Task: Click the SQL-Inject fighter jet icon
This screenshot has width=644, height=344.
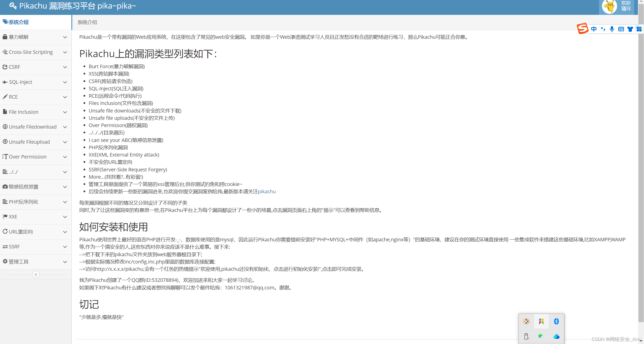Action: click(5, 82)
